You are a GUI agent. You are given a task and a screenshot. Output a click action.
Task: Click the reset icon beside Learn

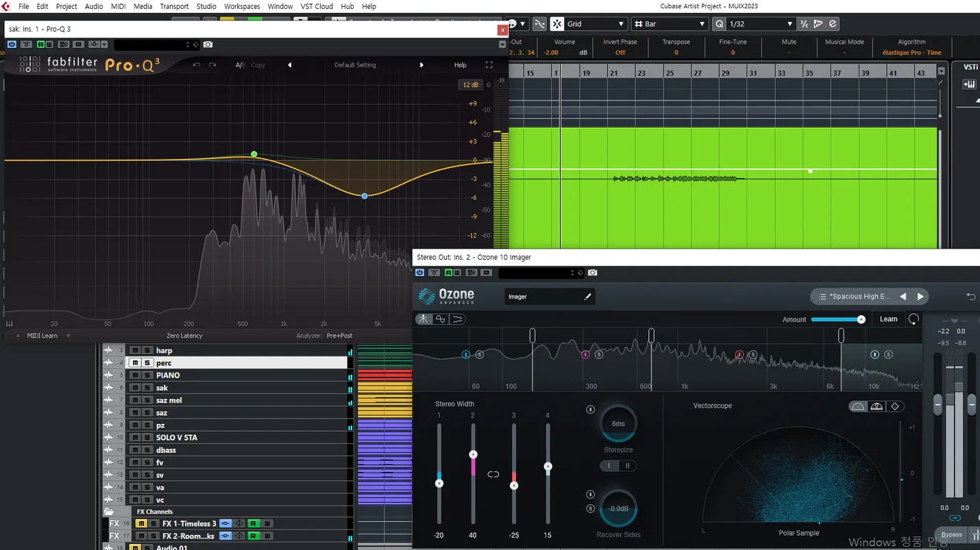[x=914, y=319]
